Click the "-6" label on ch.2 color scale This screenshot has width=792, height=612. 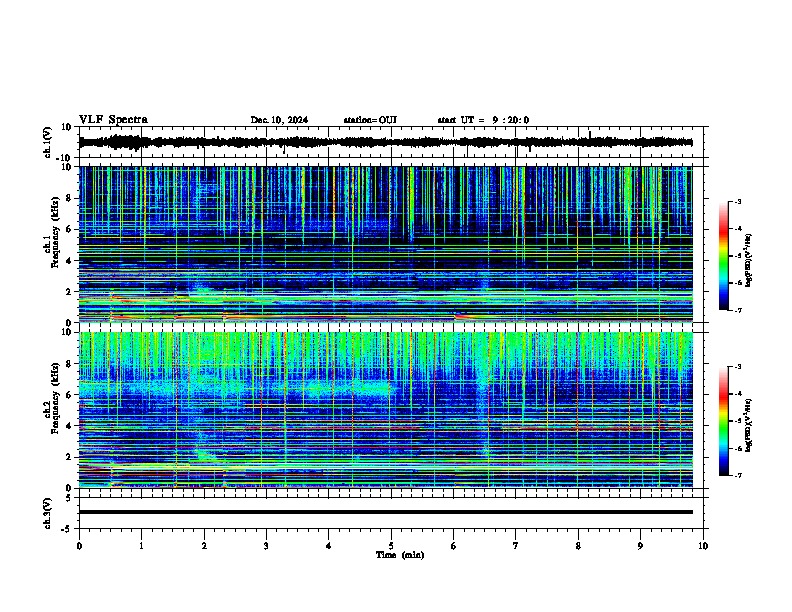tap(737, 448)
